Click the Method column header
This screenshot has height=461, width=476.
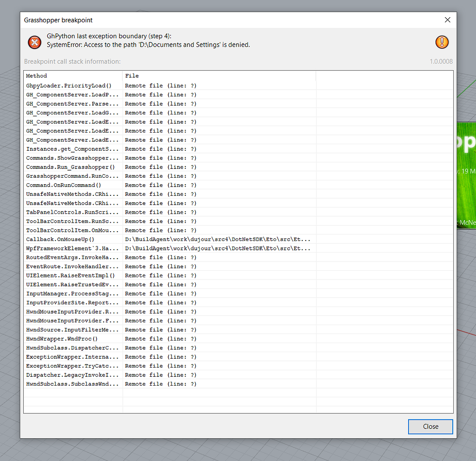[x=36, y=75]
